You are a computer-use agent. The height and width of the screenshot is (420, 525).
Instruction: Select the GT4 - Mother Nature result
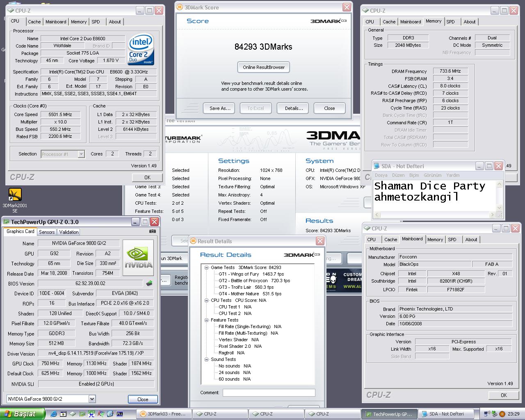point(250,294)
